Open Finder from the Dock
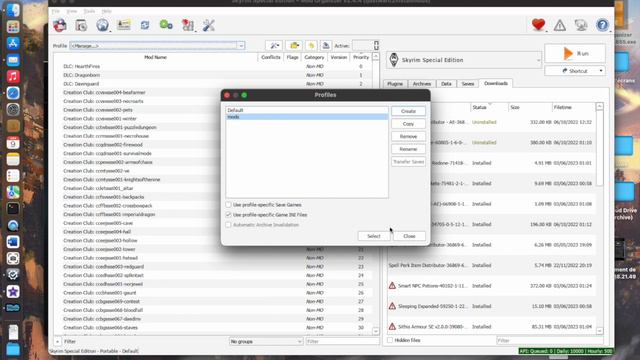 (x=13, y=10)
